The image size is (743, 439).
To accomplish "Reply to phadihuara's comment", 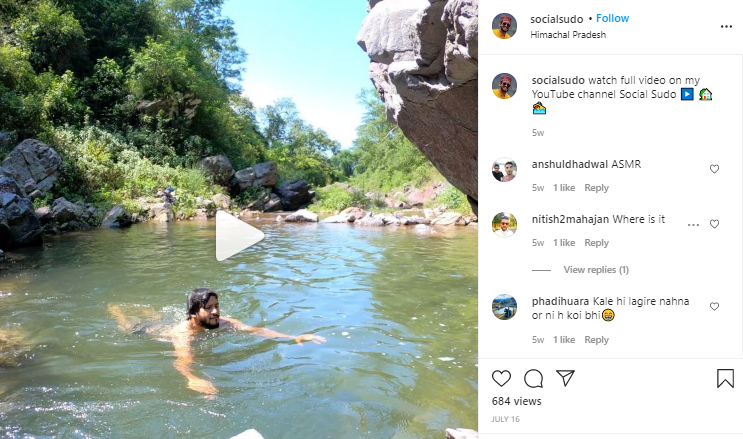I will point(596,340).
